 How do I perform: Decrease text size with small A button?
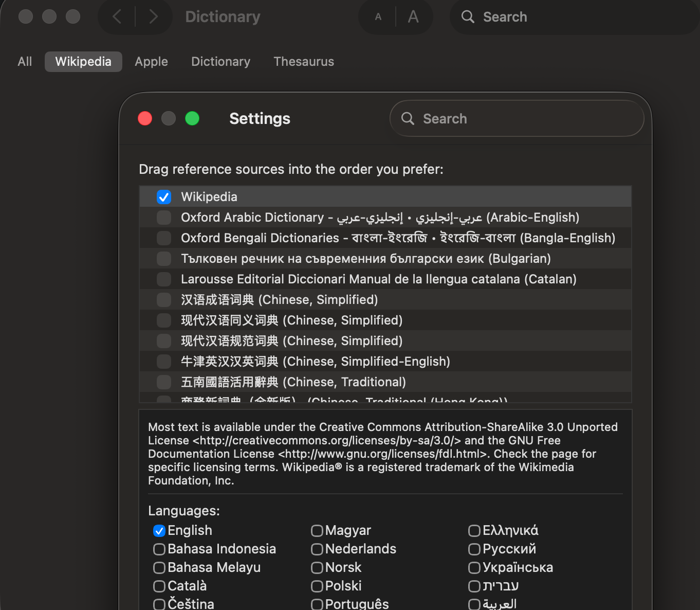[378, 17]
